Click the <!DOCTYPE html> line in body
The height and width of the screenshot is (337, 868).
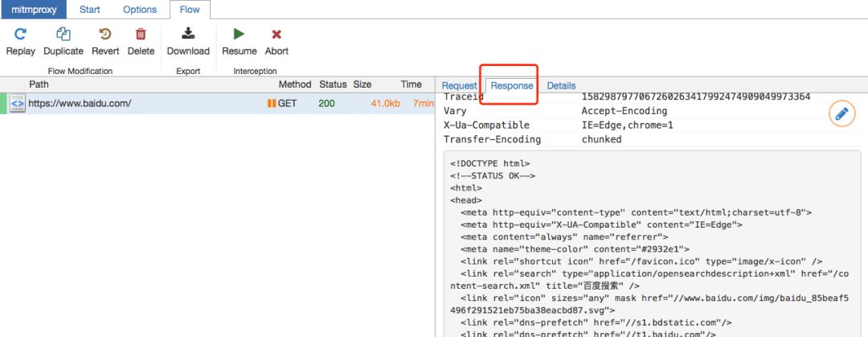pos(490,163)
